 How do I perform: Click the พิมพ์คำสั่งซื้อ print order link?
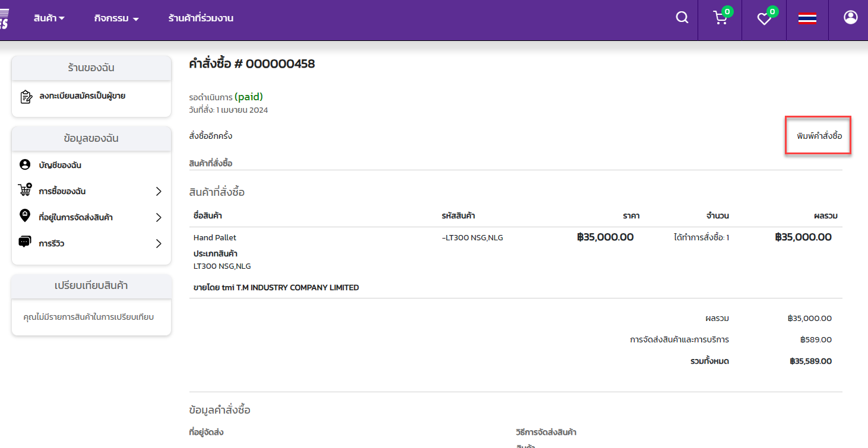point(819,136)
